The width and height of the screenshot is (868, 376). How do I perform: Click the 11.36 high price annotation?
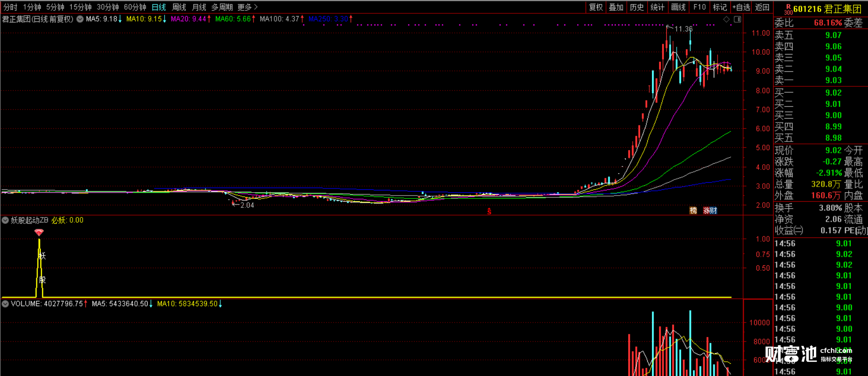coord(684,29)
